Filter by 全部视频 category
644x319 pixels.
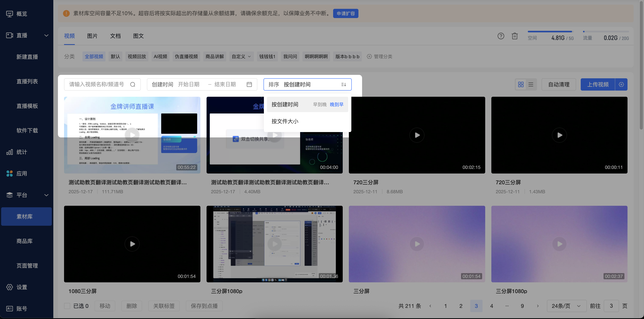(x=94, y=57)
